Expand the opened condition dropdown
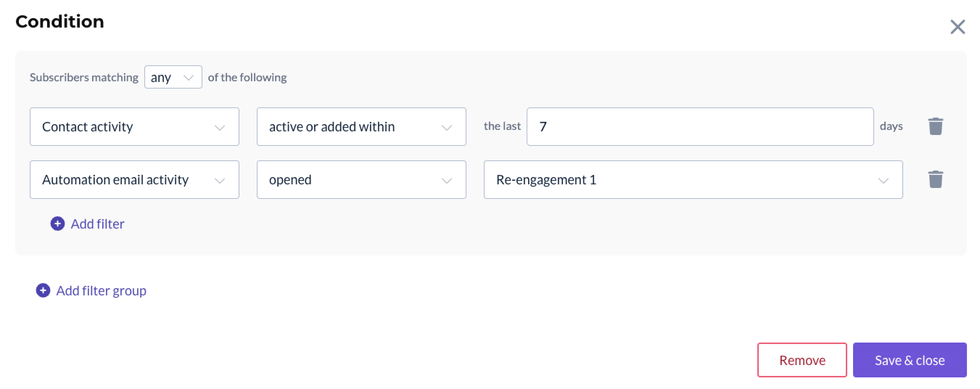Image resolution: width=980 pixels, height=389 pixels. [x=361, y=180]
